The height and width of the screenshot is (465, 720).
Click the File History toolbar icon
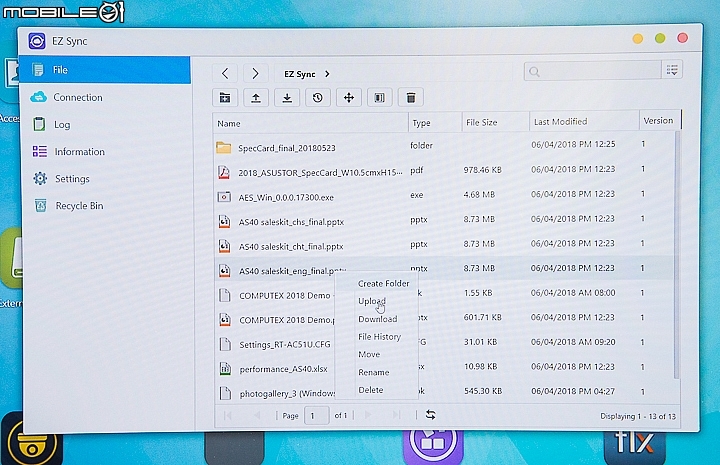pos(318,97)
